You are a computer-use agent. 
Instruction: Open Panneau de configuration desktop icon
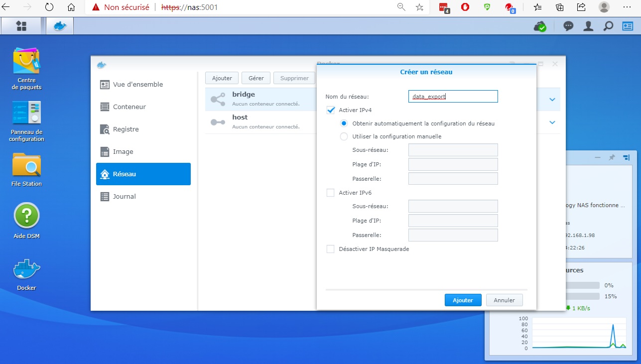pyautogui.click(x=26, y=113)
